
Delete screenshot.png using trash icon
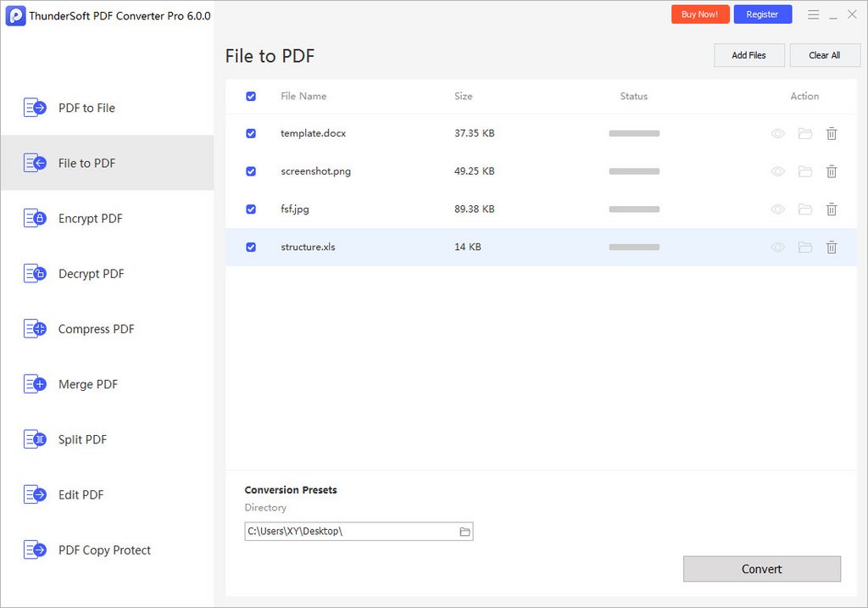(x=832, y=171)
